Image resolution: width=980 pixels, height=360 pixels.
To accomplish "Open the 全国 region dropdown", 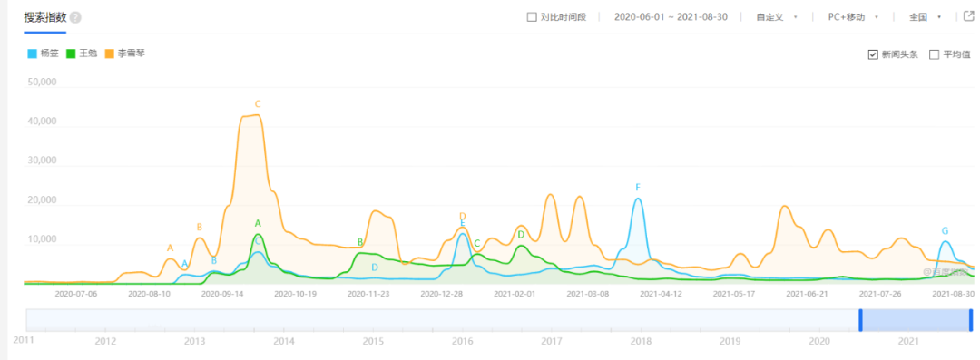I will [925, 17].
